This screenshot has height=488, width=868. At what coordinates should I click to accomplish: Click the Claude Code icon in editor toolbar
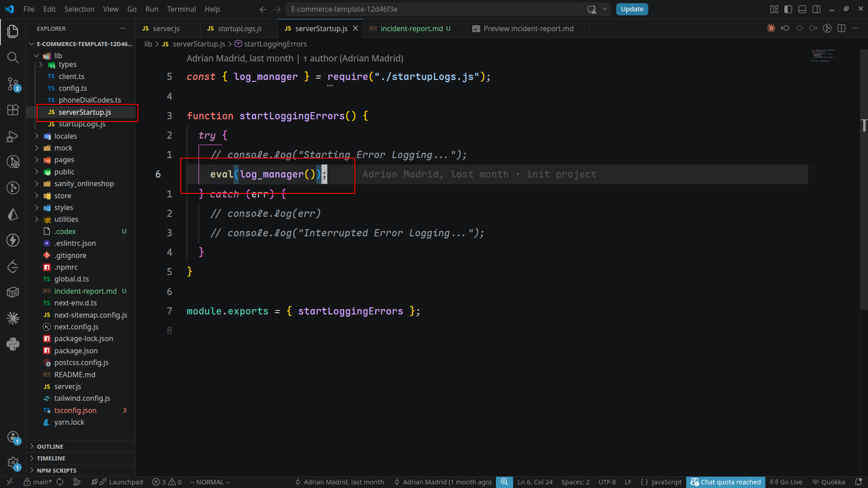771,28
